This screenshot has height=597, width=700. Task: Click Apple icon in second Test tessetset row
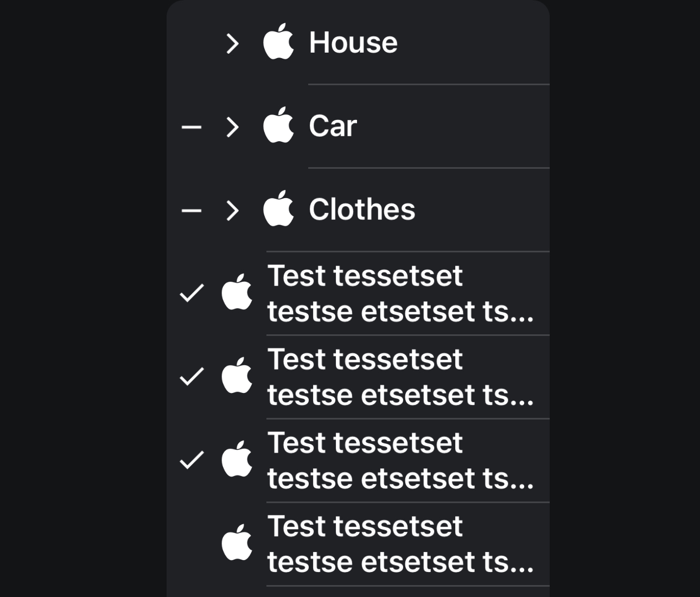[237, 376]
